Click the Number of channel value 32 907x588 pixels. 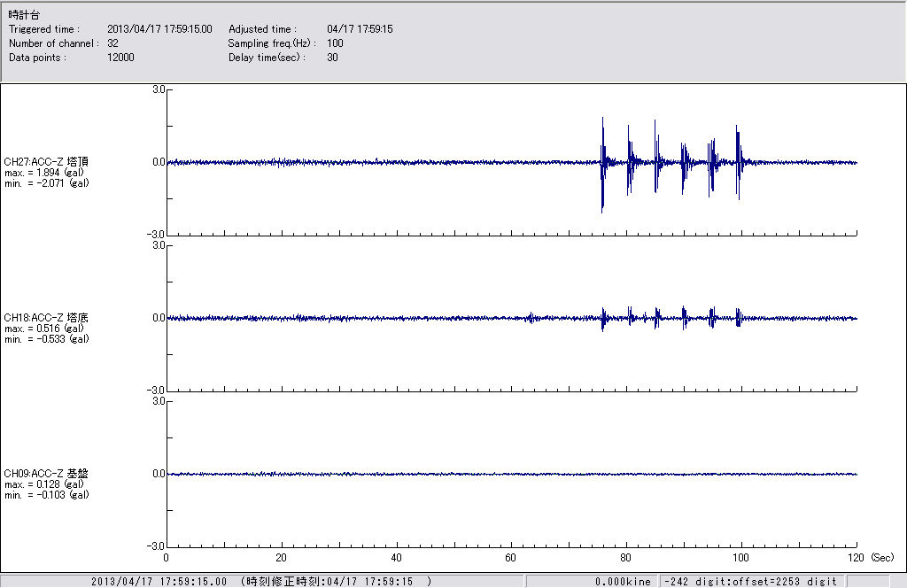(x=113, y=43)
